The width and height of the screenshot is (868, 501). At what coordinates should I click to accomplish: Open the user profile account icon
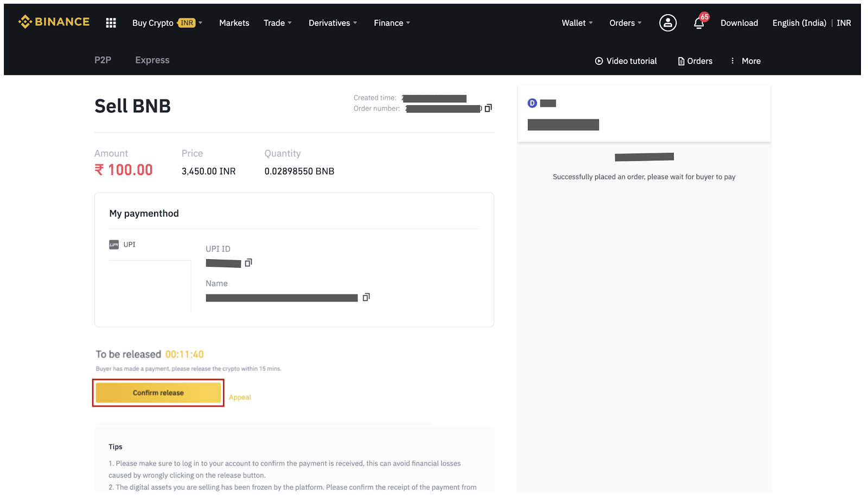pos(668,23)
